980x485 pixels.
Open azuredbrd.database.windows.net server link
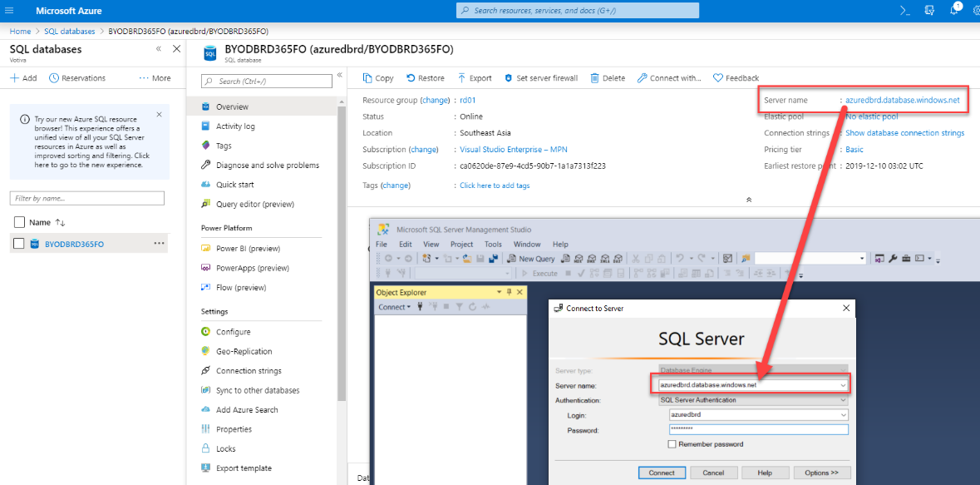point(902,100)
